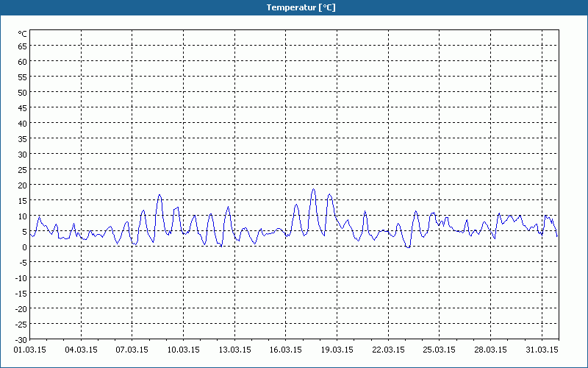Click the 07.03.15 date label
The width and height of the screenshot is (588, 368).
[x=132, y=350]
